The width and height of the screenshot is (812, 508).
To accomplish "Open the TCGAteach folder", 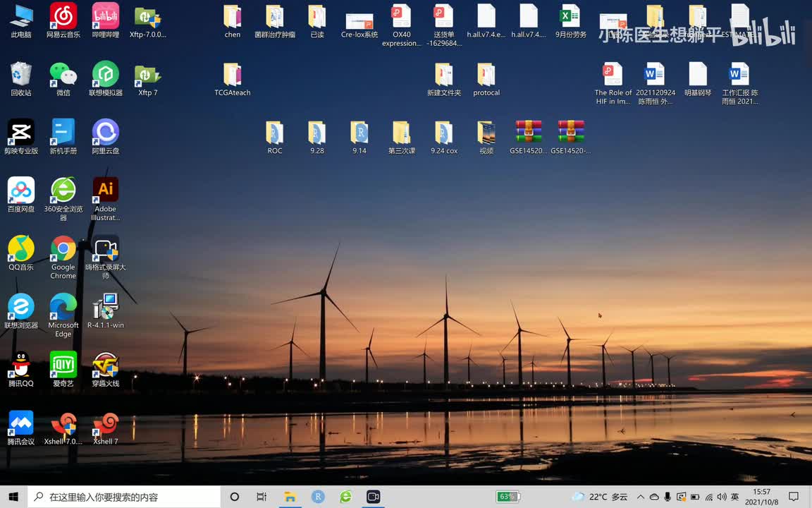I will point(233,75).
